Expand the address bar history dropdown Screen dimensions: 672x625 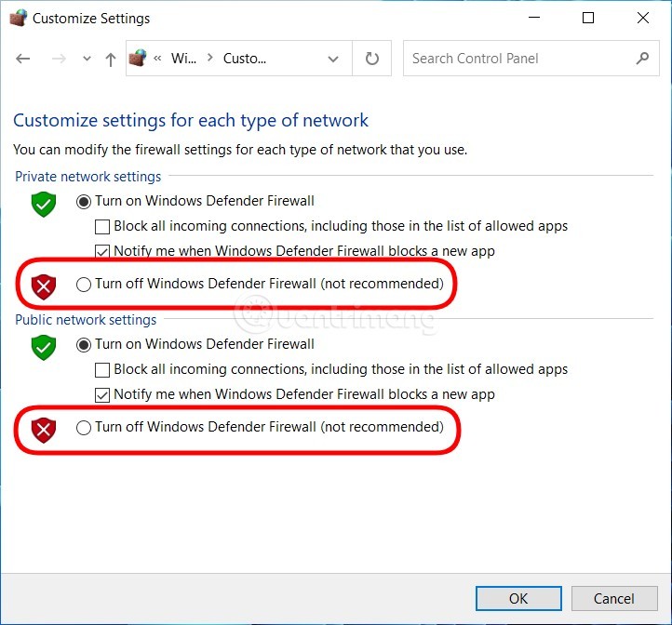pyautogui.click(x=333, y=59)
